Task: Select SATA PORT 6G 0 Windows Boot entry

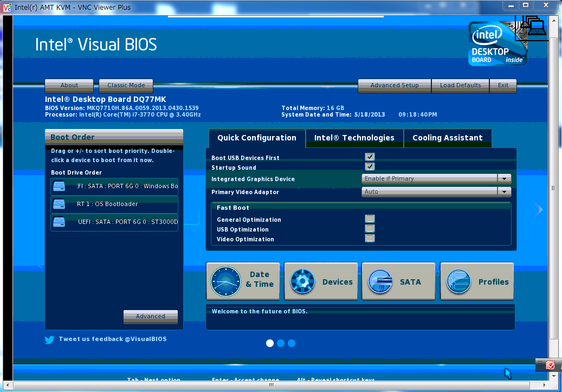Action: click(x=114, y=186)
